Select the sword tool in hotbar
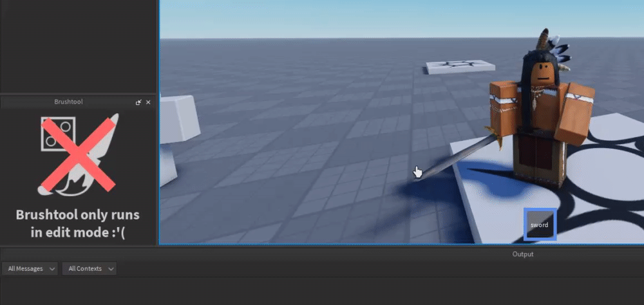The image size is (644, 305). [540, 224]
